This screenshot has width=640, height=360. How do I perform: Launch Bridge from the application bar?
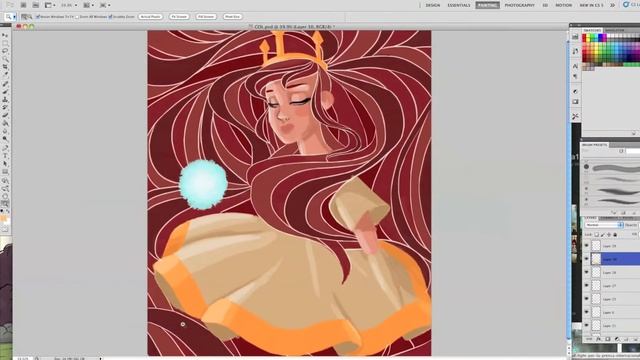[23, 5]
